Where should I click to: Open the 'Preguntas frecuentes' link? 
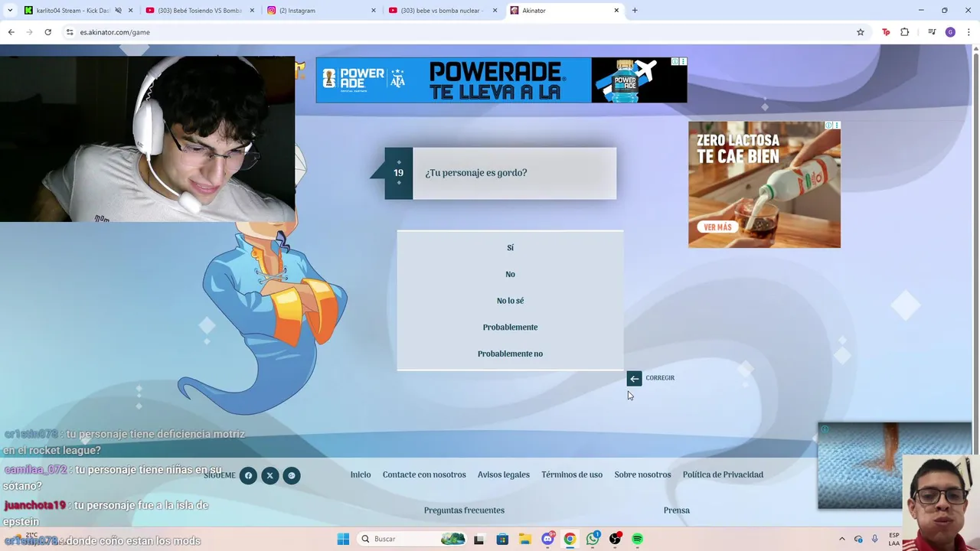point(464,510)
